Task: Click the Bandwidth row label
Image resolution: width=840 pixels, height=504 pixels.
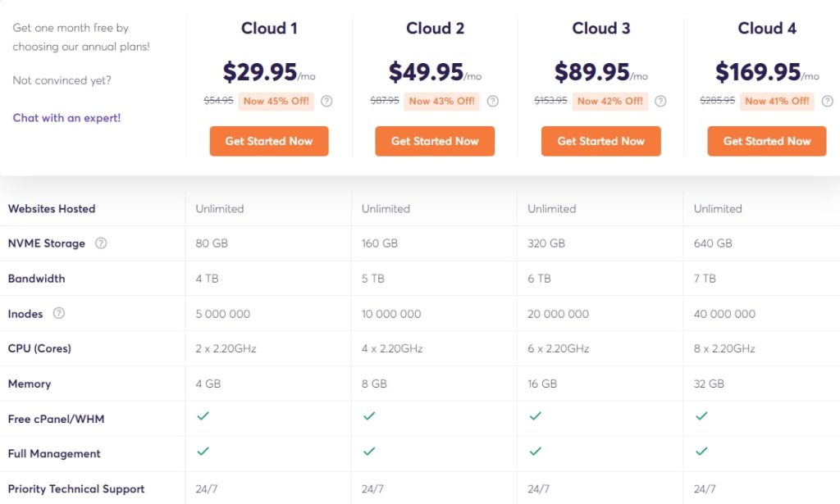Action: coord(36,279)
